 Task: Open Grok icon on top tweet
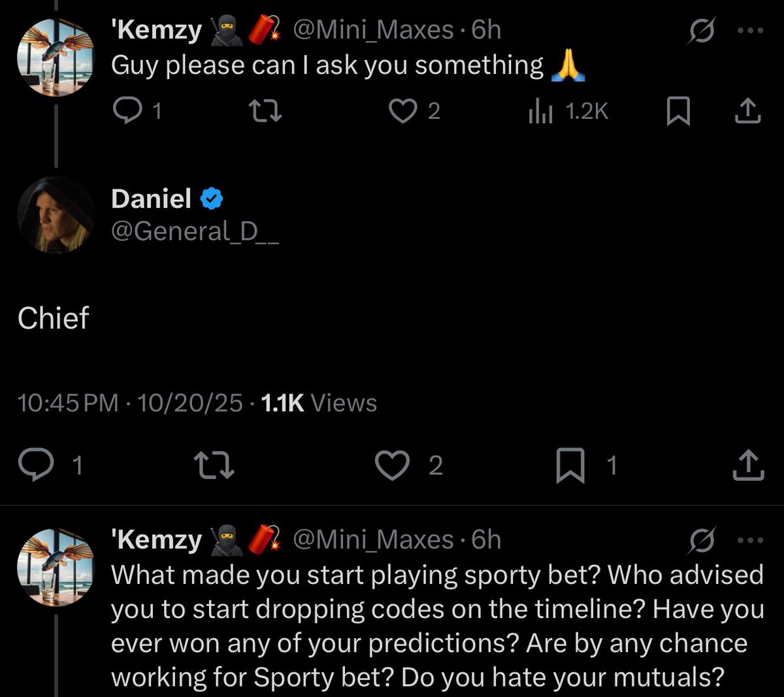click(702, 31)
